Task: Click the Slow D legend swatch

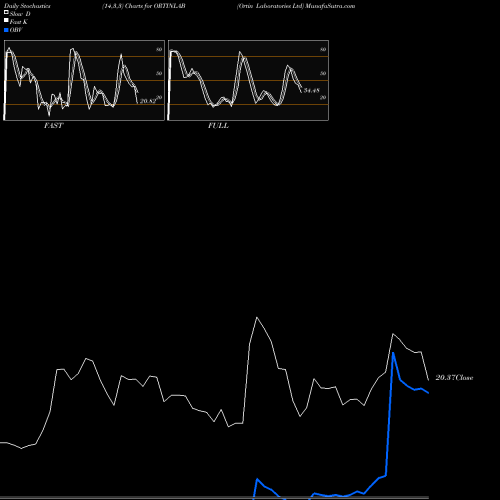Action: 6,13
